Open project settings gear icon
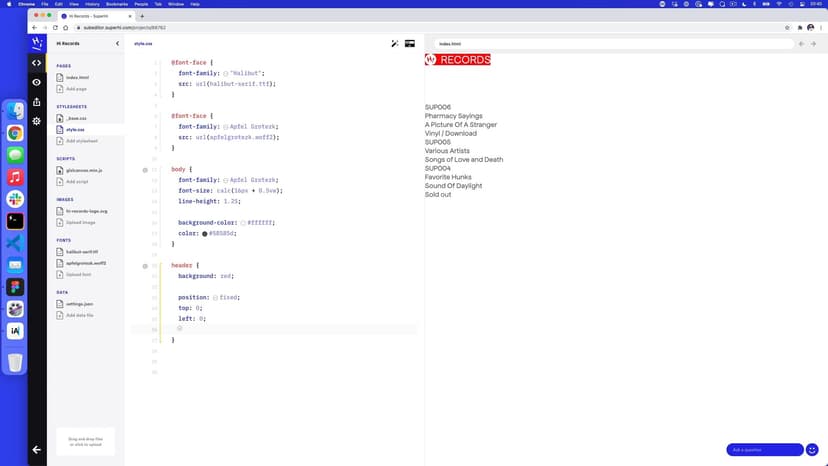The image size is (828, 466). click(x=37, y=121)
